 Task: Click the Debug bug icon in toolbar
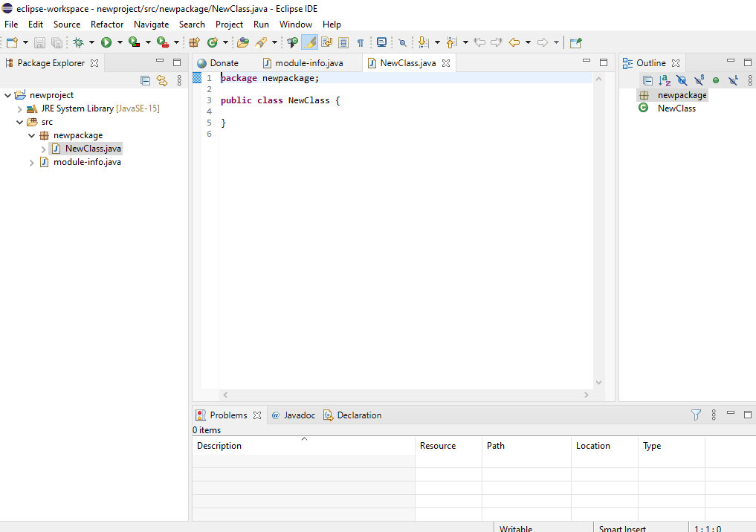tap(78, 43)
